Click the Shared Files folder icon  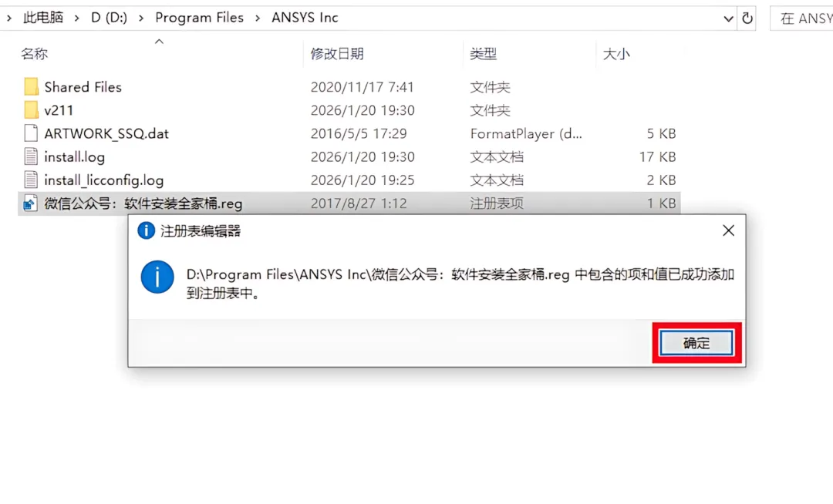pos(31,86)
